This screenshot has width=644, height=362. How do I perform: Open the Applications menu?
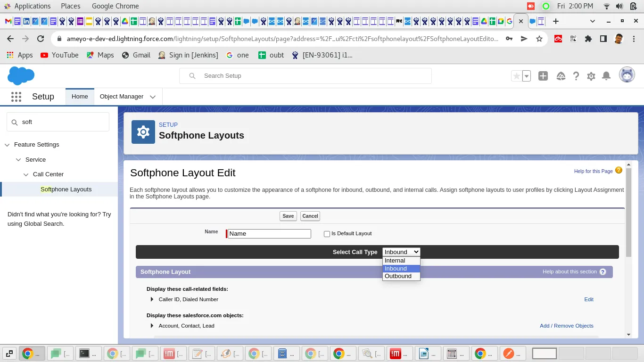[32, 6]
